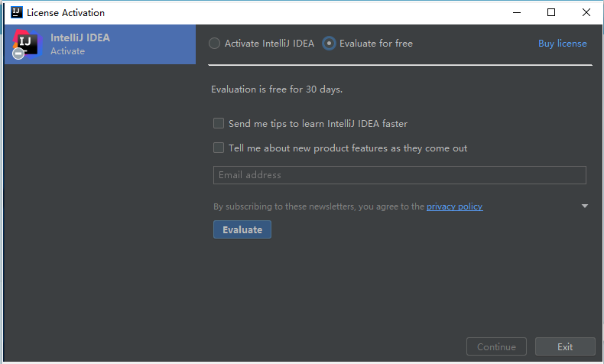
Task: Click the IntelliJ IDEA logo icon in sidebar
Action: tap(26, 44)
